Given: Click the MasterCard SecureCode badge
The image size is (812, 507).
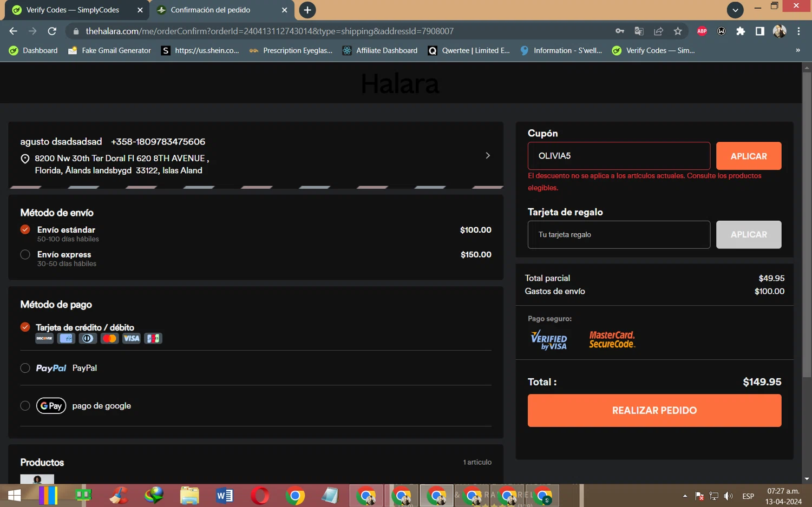Looking at the screenshot, I should tap(612, 339).
